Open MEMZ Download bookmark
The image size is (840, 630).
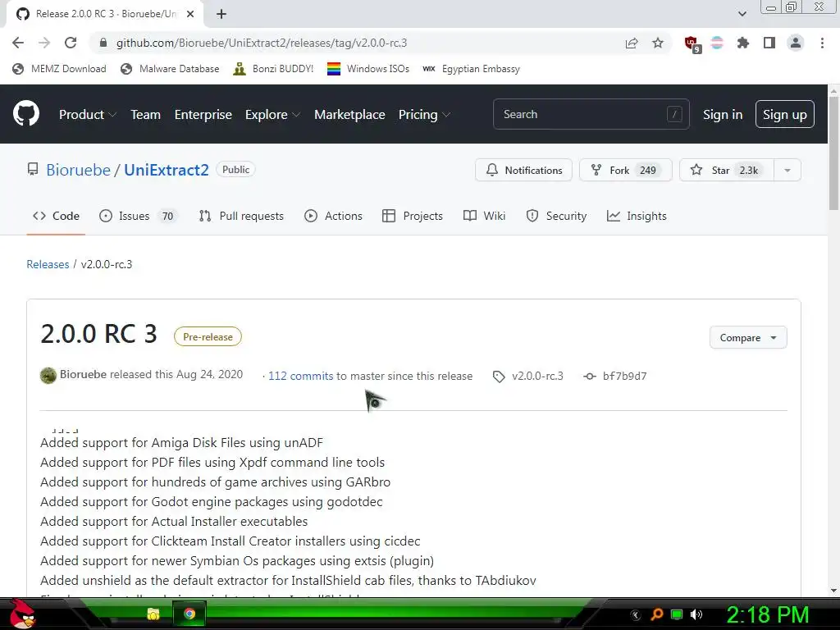point(59,69)
